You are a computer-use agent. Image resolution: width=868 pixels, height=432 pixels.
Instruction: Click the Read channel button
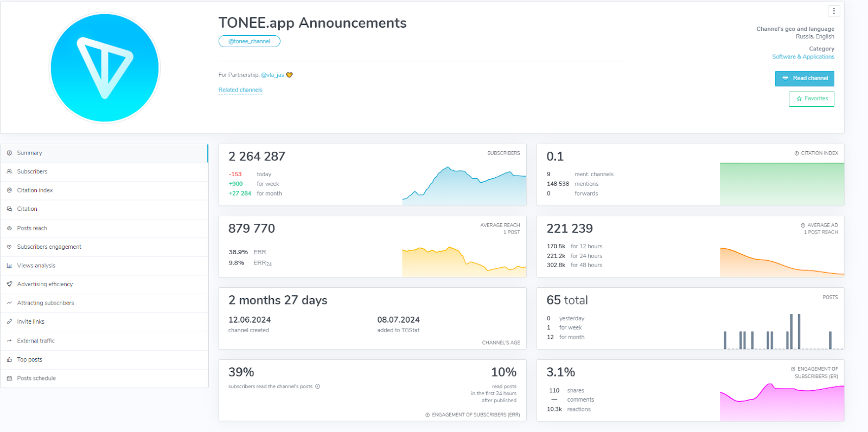tap(805, 79)
